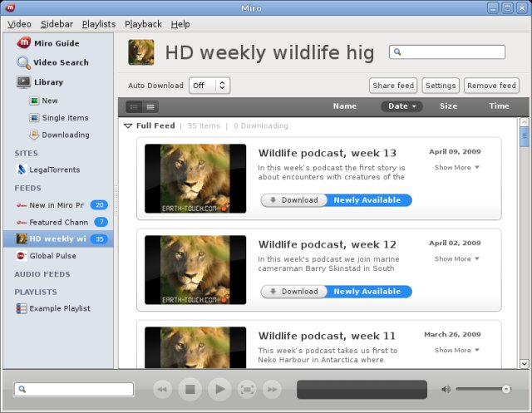This screenshot has height=413, width=532.
Task: Click the 20 unwatched badge
Action: coord(99,204)
